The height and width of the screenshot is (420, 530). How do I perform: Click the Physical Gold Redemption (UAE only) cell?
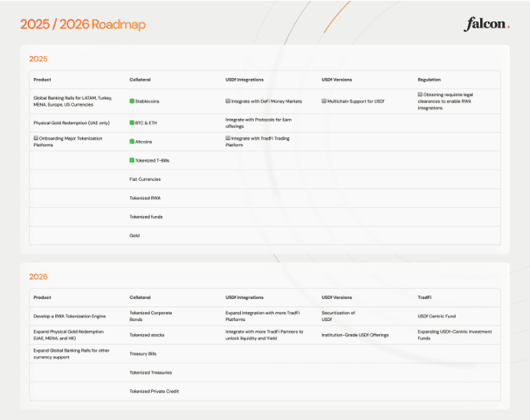coord(71,123)
